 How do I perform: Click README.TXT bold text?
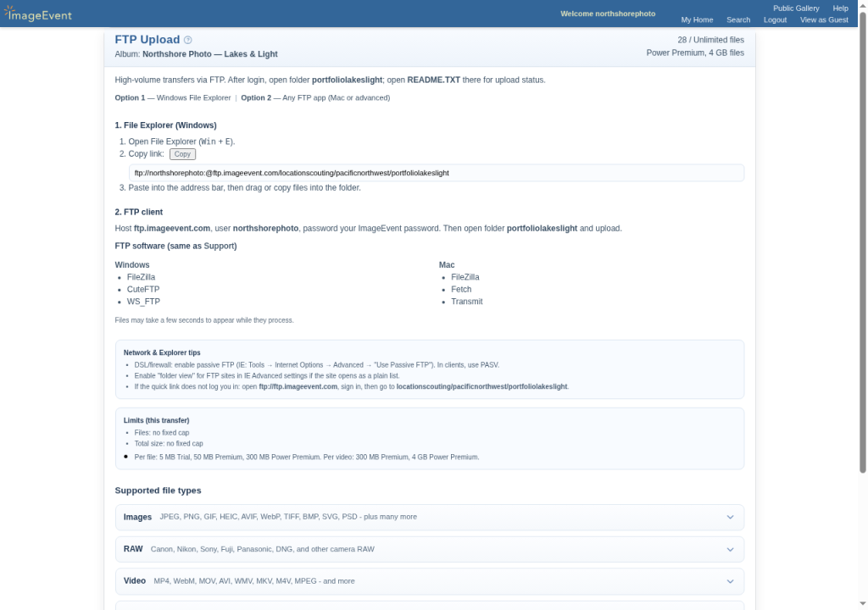tap(433, 80)
